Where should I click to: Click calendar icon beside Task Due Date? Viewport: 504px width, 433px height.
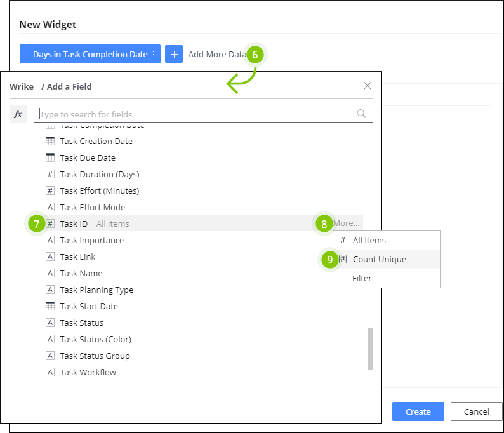tap(50, 157)
